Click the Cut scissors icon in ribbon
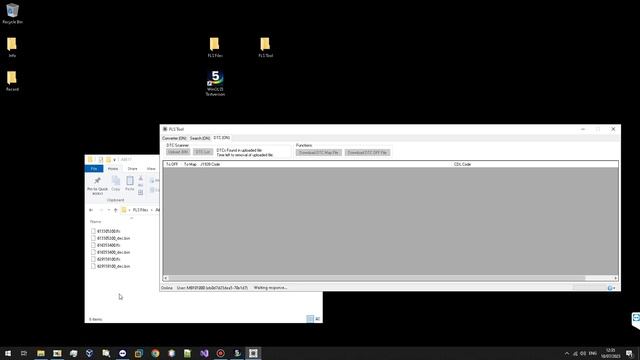 140,178
